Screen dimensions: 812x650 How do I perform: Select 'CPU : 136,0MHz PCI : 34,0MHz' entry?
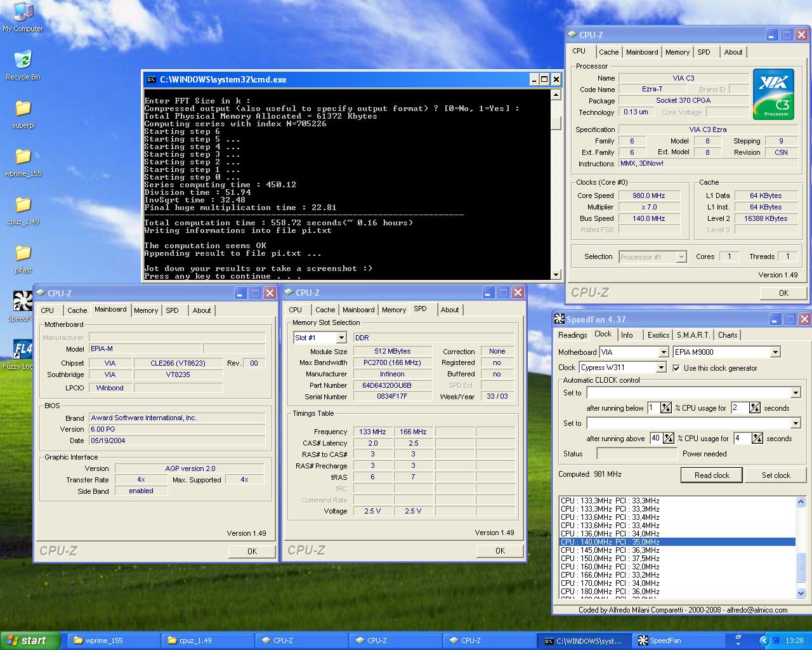[x=677, y=534]
